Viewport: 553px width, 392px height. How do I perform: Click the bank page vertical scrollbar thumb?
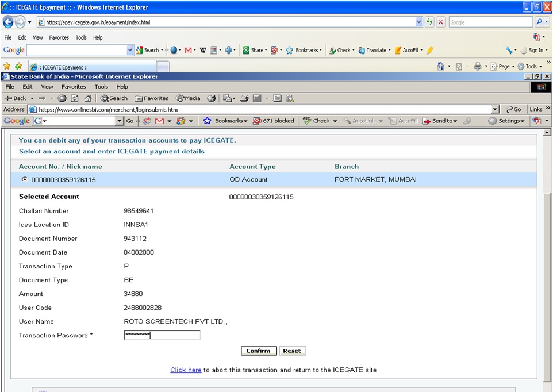point(547,287)
